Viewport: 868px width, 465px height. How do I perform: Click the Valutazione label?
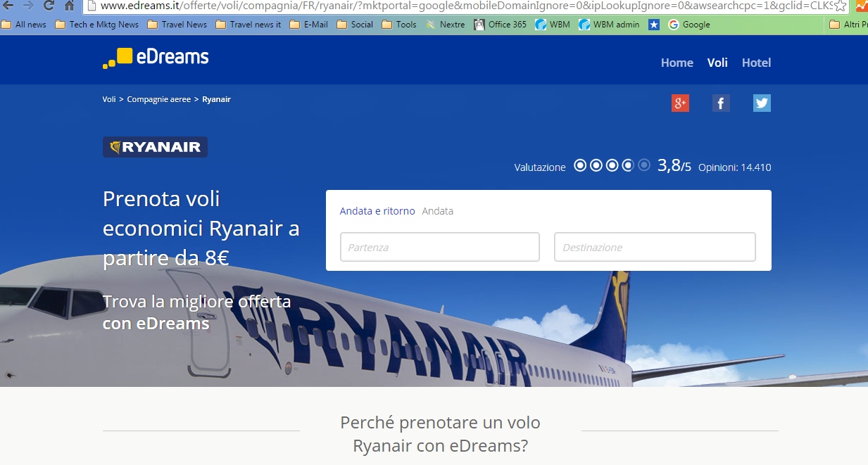(540, 167)
